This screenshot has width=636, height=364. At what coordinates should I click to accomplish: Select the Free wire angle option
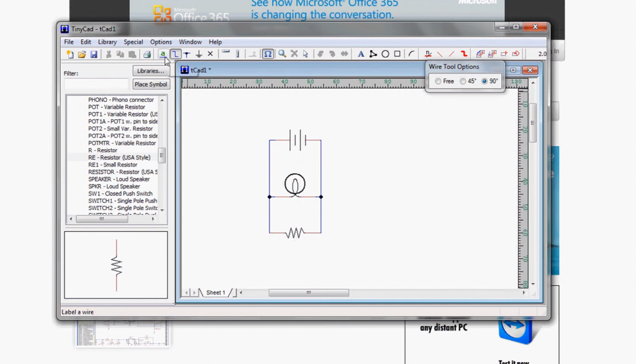click(x=440, y=81)
